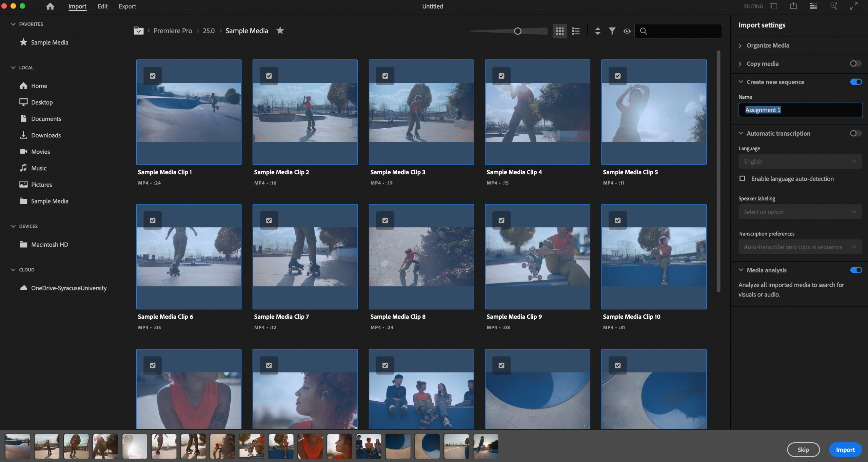868x462 pixels.
Task: Check Enable language auto-detection
Action: pos(742,178)
